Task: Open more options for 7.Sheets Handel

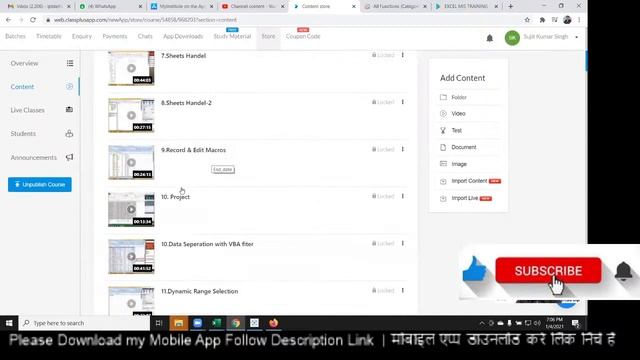Action: click(x=402, y=55)
